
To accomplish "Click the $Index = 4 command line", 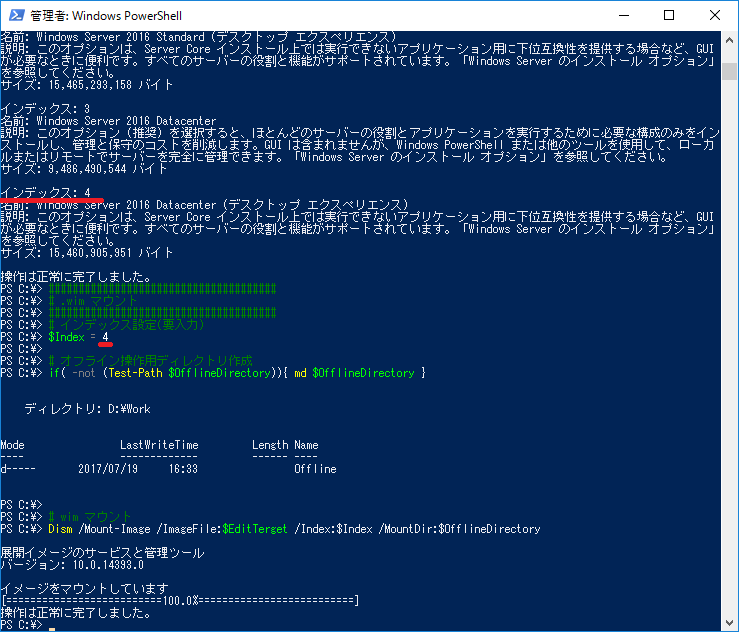I will (x=78, y=337).
